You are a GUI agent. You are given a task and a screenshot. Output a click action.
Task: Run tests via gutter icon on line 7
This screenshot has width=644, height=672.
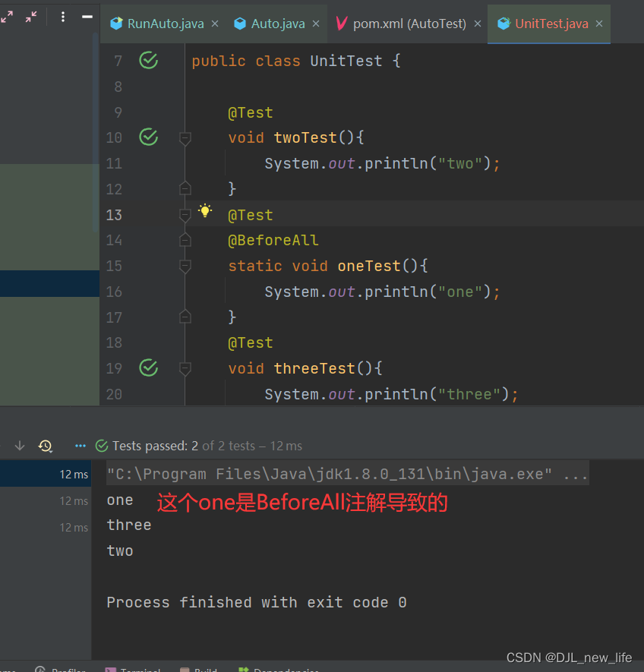click(148, 61)
